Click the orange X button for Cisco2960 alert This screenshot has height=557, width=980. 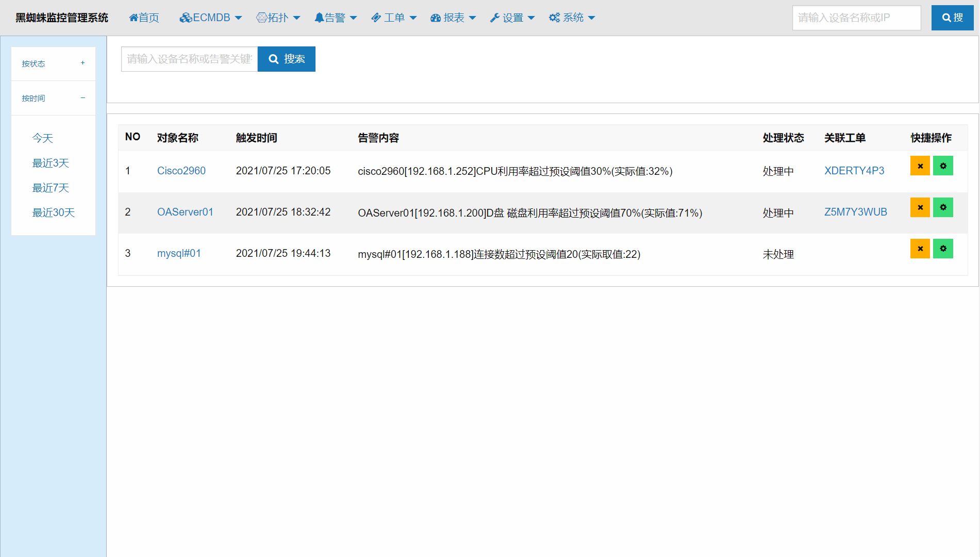point(920,166)
